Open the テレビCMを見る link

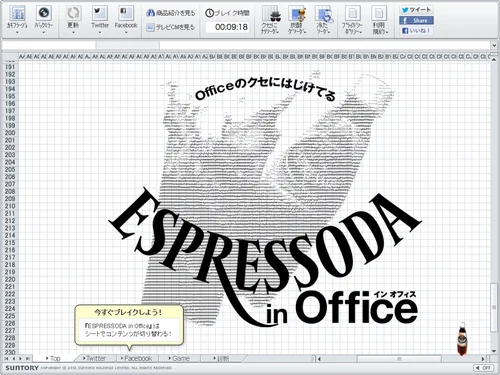(x=176, y=27)
